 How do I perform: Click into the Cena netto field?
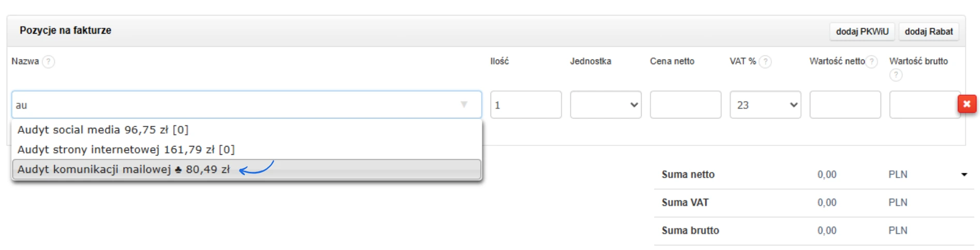pyautogui.click(x=685, y=105)
